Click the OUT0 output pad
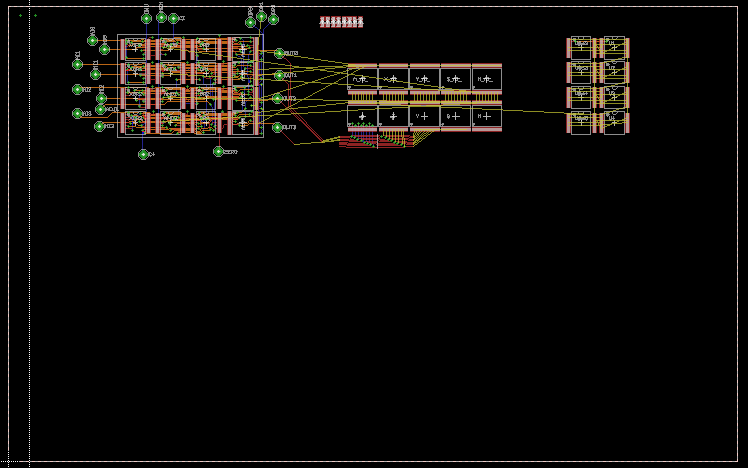Viewport: 748px width, 468px height. [x=279, y=53]
